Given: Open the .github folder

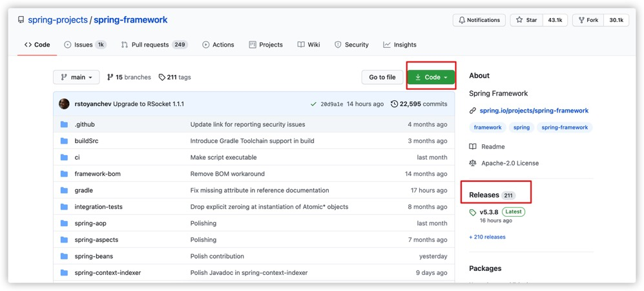Looking at the screenshot, I should (85, 125).
